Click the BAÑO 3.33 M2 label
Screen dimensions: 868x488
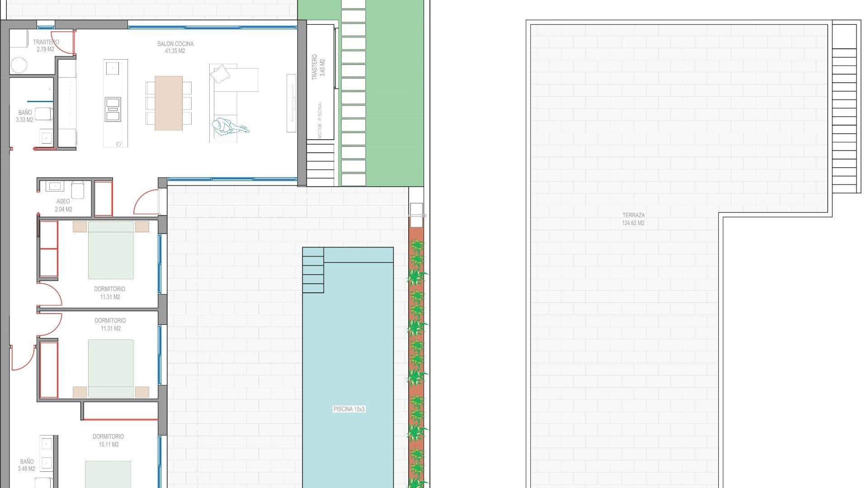[x=25, y=116]
